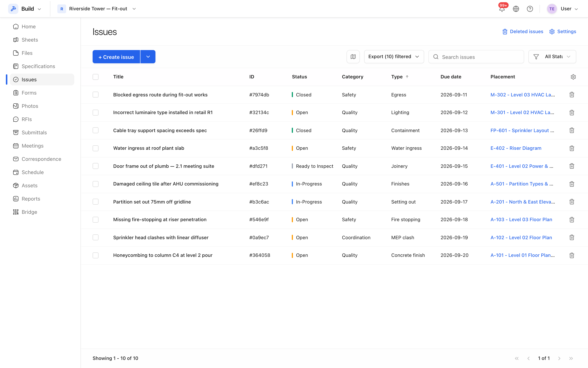The image size is (588, 368).
Task: Open the issues Settings link
Action: pyautogui.click(x=562, y=32)
